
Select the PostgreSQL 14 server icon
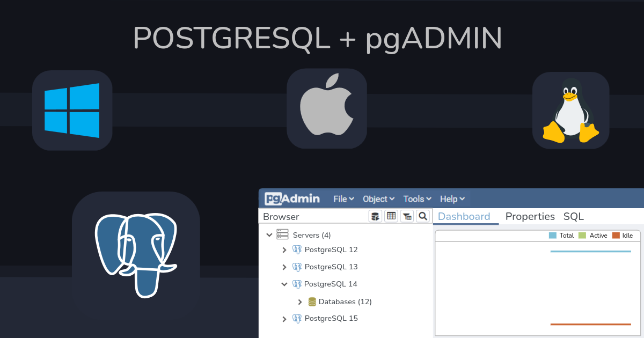(297, 284)
